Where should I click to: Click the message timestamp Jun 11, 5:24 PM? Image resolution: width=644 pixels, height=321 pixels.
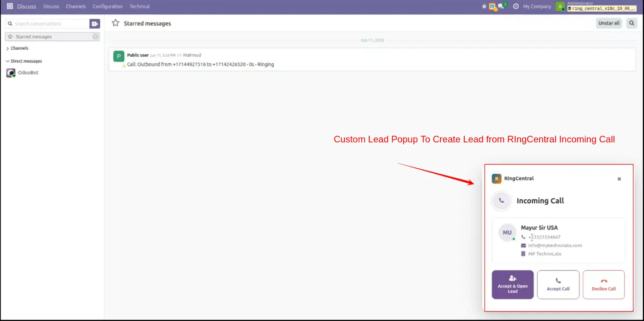[163, 55]
